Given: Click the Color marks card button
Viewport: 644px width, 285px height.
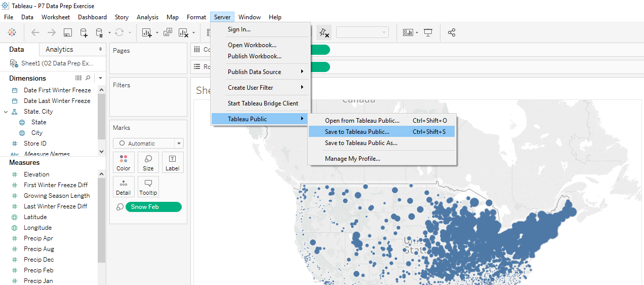Looking at the screenshot, I should pos(124,162).
